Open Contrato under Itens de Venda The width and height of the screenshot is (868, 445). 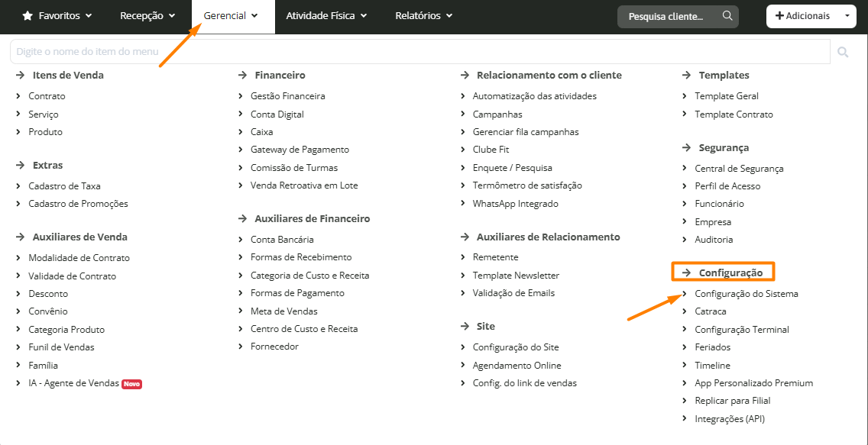47,96
